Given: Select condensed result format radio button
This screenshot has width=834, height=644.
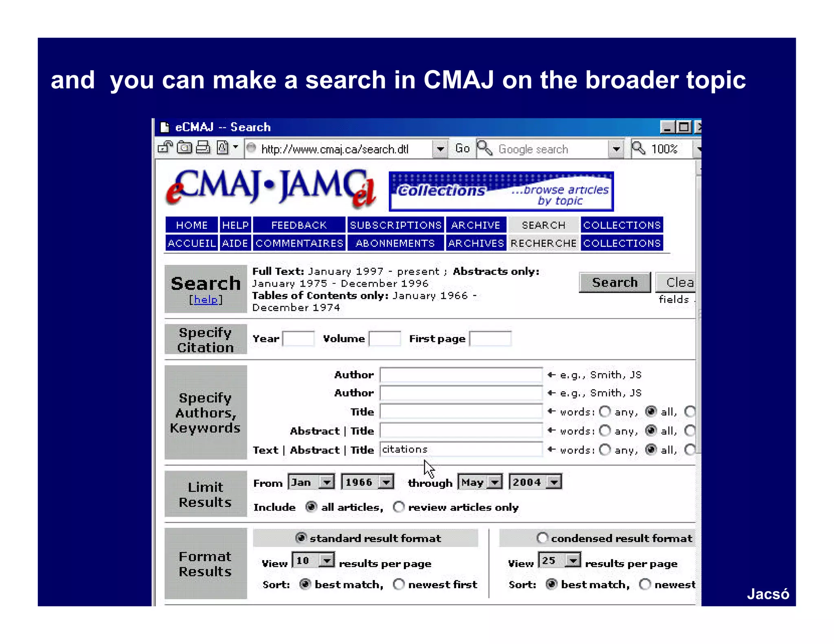Looking at the screenshot, I should [542, 538].
